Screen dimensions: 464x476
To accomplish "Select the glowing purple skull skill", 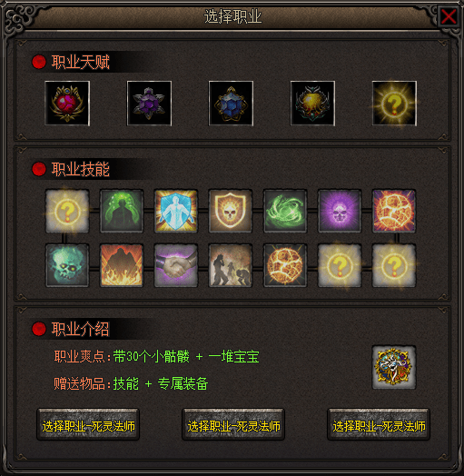I will click(340, 211).
